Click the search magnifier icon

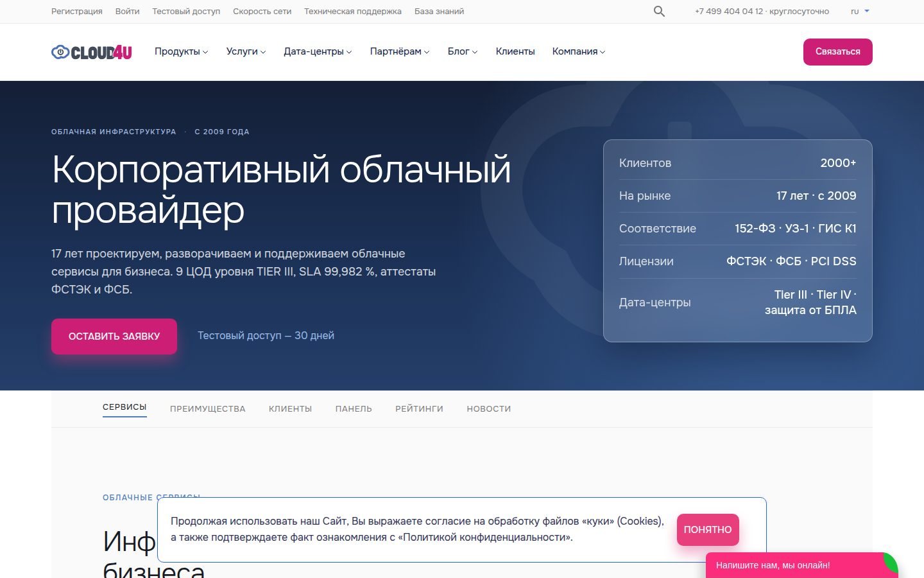click(x=659, y=12)
